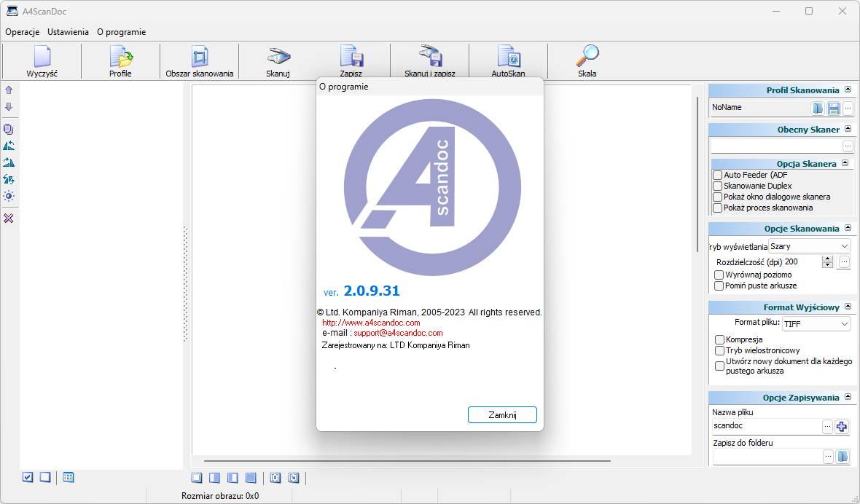Click the horizontal scrollbar under preview area
This screenshot has height=504, width=860.
pos(407,461)
